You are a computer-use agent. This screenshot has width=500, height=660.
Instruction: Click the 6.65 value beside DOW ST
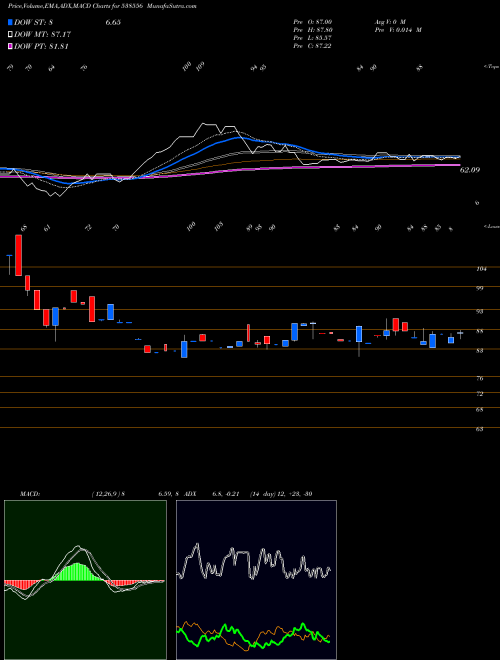113,22
